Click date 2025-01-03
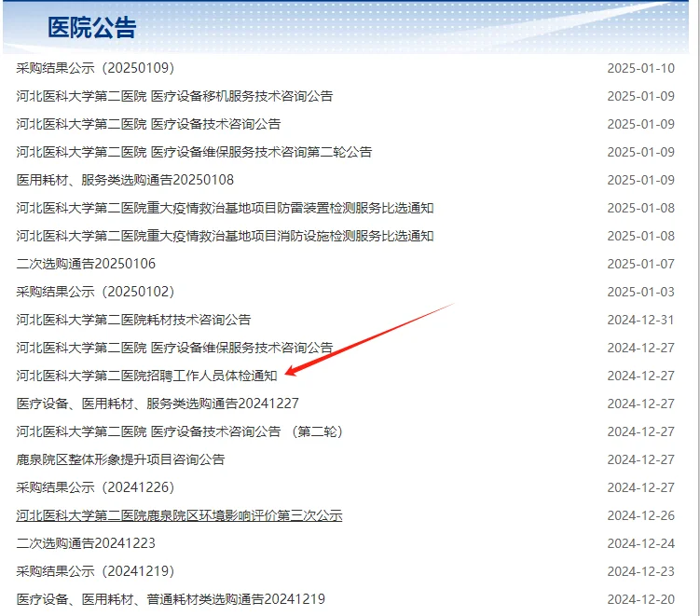 coord(640,292)
